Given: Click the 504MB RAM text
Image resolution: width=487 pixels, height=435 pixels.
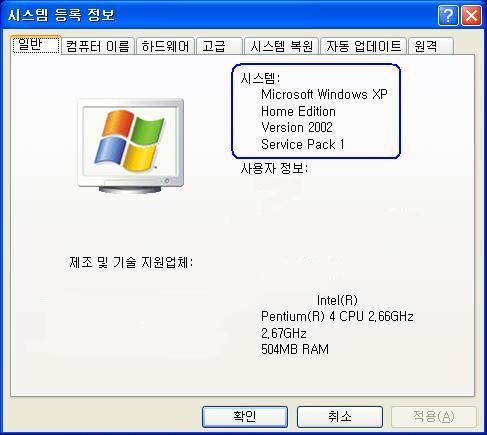Looking at the screenshot, I should pos(295,349).
